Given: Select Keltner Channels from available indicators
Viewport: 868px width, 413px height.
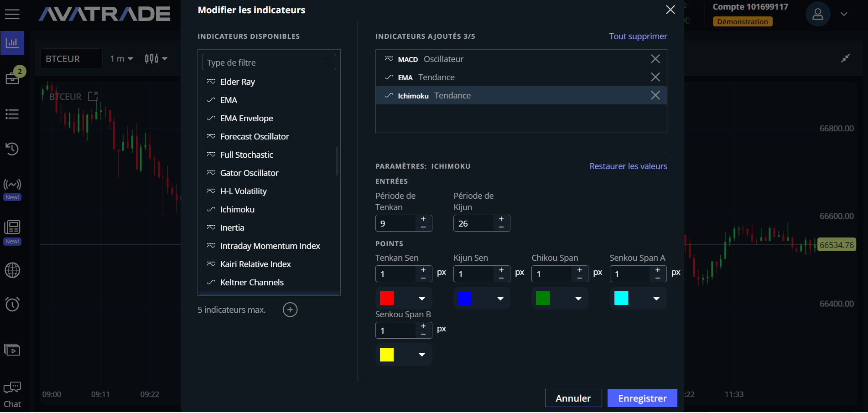Looking at the screenshot, I should click(252, 282).
